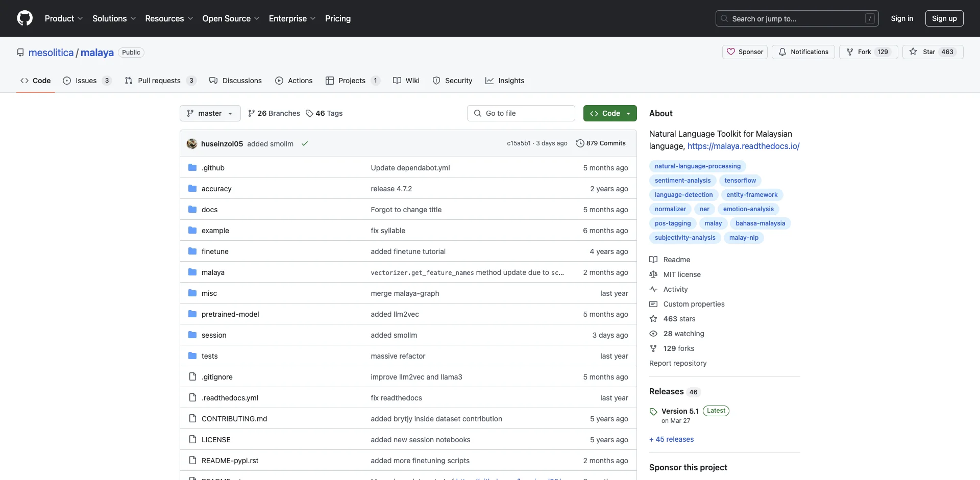Open the Projects tab
The image size is (980, 480).
pos(353,81)
